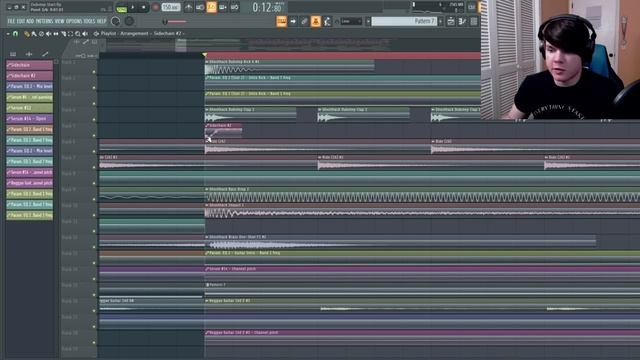
Task: Toggle the metronome icon
Action: [x=188, y=7]
